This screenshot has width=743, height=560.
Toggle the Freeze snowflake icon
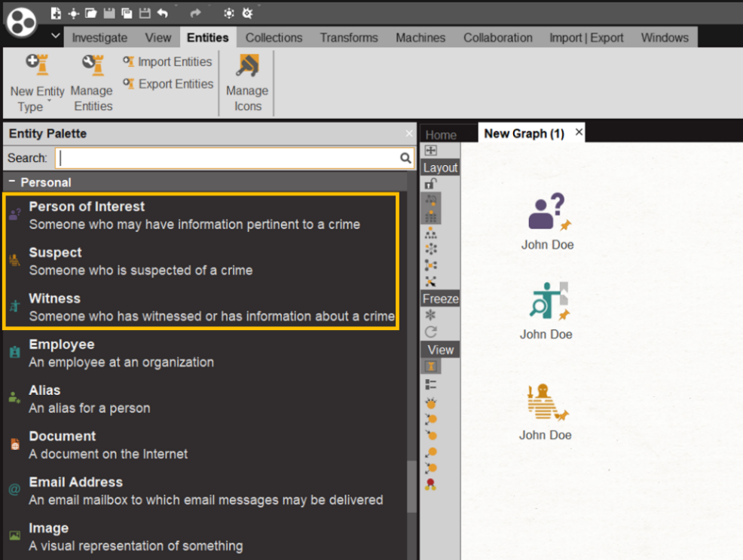click(x=431, y=315)
